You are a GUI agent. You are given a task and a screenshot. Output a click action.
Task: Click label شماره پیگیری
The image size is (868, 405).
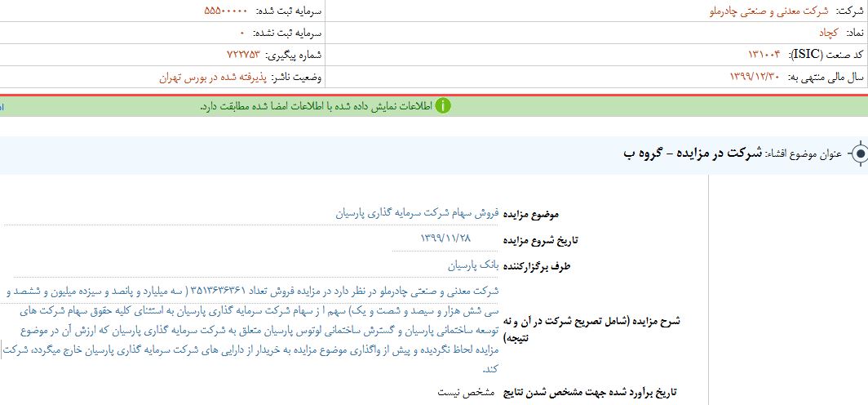pyautogui.click(x=294, y=54)
